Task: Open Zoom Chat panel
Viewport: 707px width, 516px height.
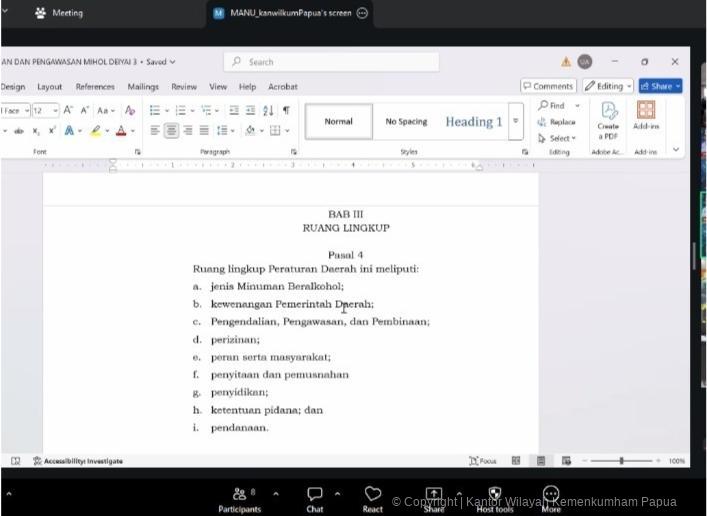Action: pyautogui.click(x=315, y=500)
